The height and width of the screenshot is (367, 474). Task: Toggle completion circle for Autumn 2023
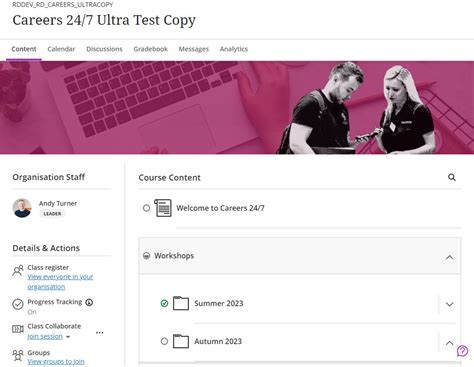[164, 341]
